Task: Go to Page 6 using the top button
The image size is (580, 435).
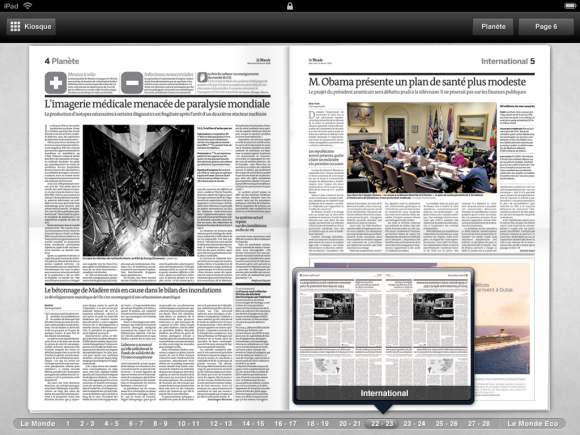Action: click(546, 27)
